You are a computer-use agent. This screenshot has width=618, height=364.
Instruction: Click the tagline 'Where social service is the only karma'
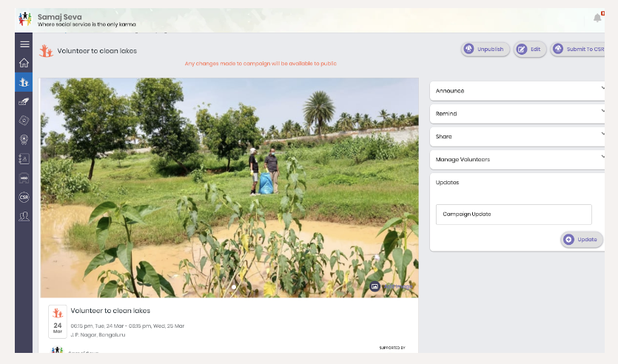tap(87, 24)
